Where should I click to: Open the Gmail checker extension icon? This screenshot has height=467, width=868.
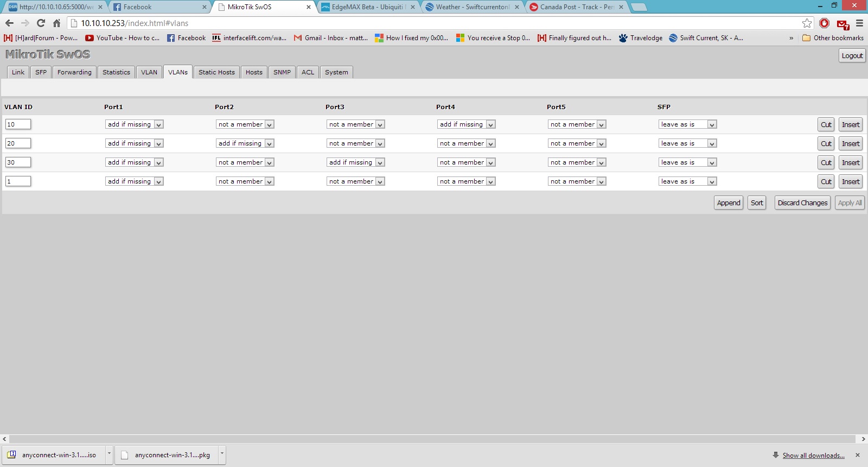tap(843, 24)
